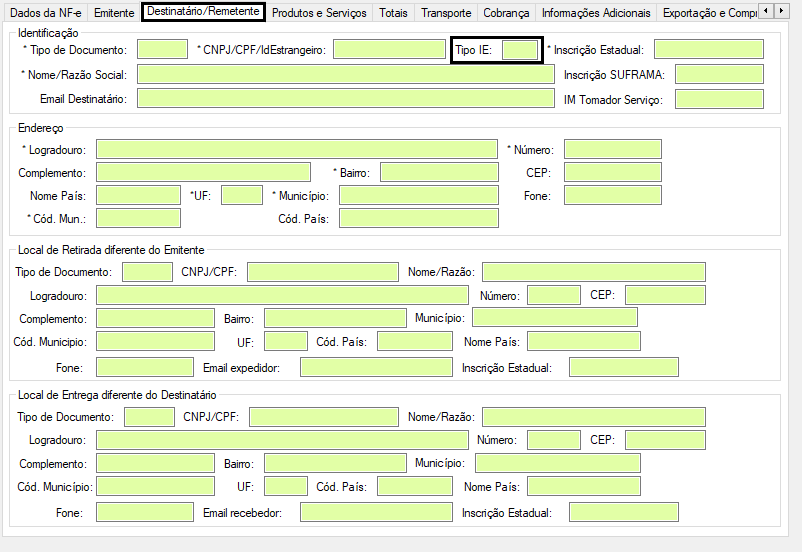
Task: Focus the Número field in Endereço
Action: pos(613,149)
